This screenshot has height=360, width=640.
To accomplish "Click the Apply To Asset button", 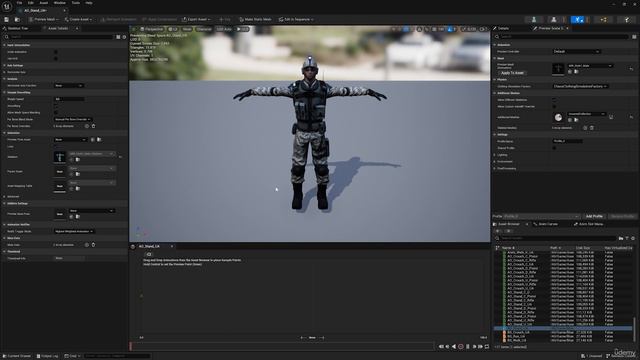I will coord(512,73).
